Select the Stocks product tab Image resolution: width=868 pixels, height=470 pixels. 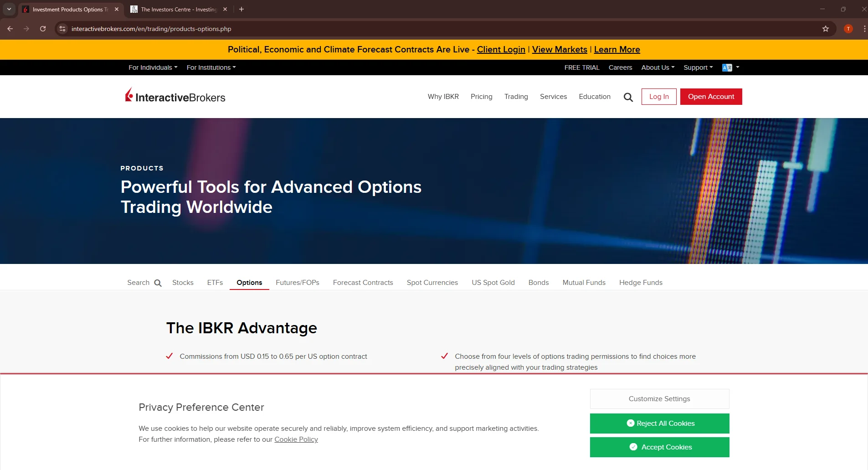click(183, 283)
